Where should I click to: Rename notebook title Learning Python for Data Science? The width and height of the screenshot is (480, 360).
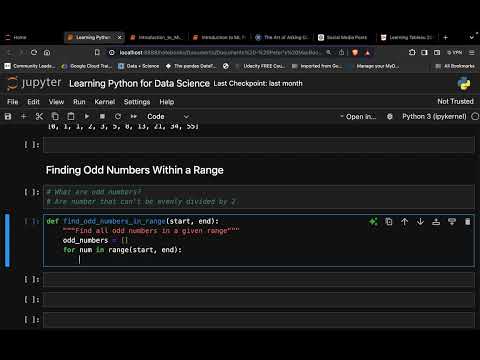point(139,83)
